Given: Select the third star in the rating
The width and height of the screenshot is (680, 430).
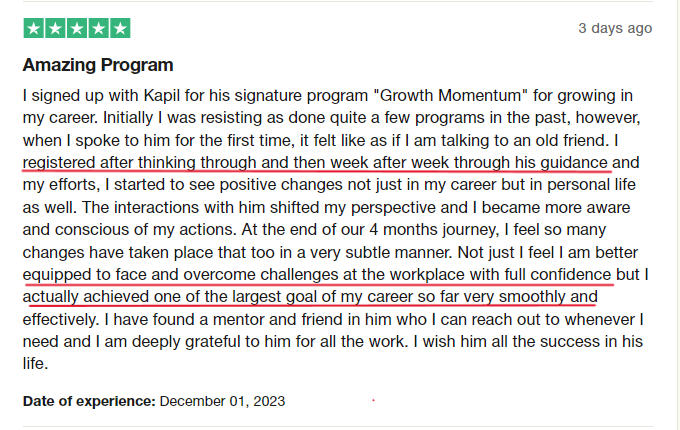Looking at the screenshot, I should (77, 28).
